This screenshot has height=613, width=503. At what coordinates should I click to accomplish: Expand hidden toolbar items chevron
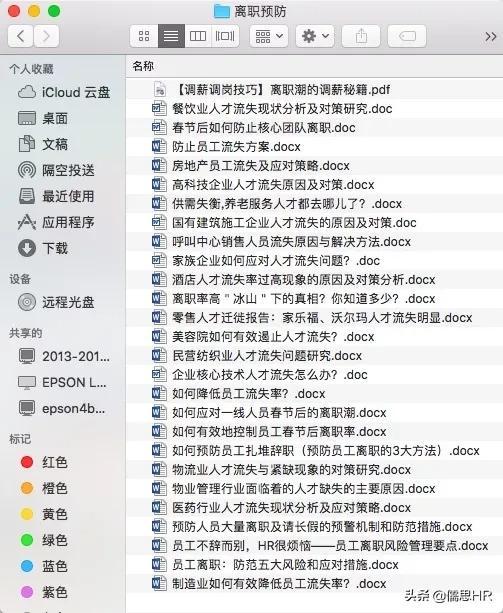490,36
